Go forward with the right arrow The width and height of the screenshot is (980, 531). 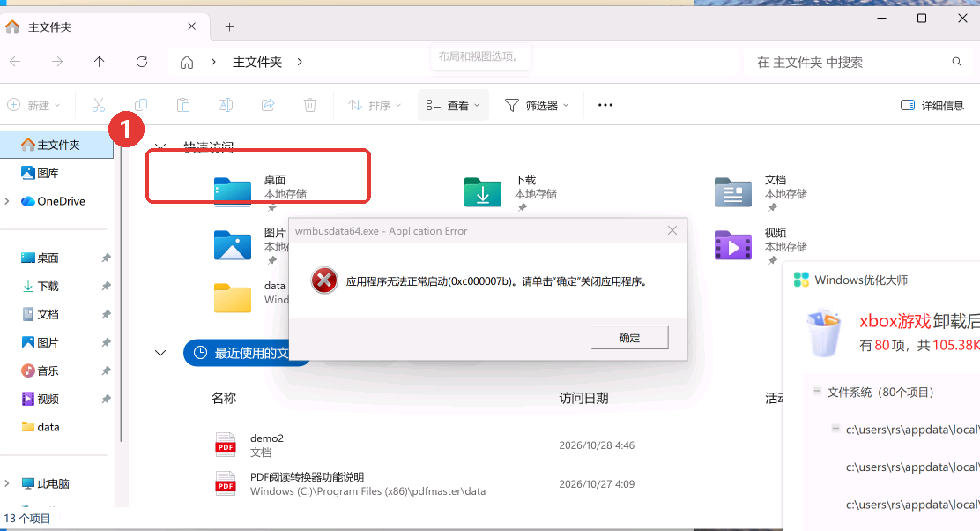pos(57,61)
